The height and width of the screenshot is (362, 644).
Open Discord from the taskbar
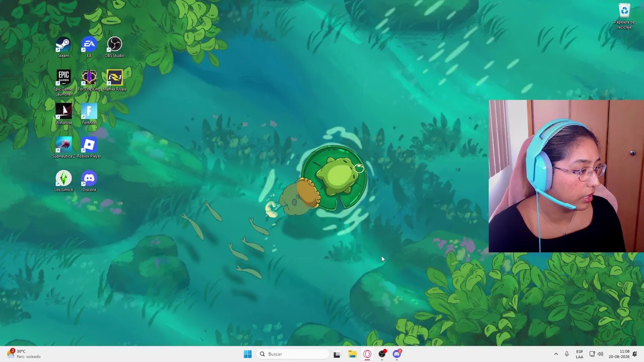[x=397, y=354]
